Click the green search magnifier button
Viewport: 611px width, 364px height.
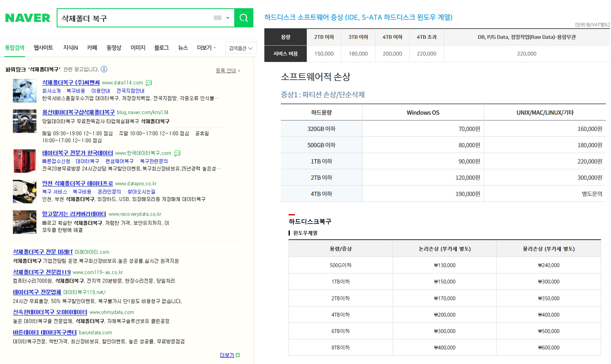244,18
